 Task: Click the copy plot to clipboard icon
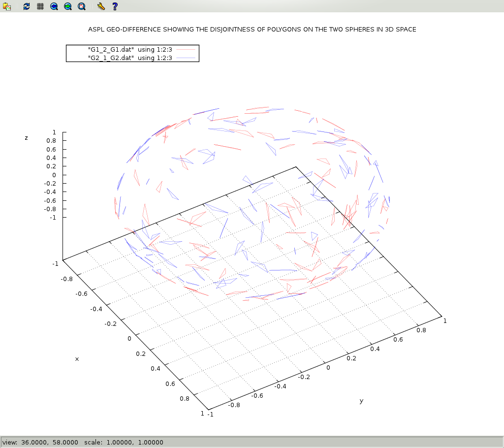point(7,6)
